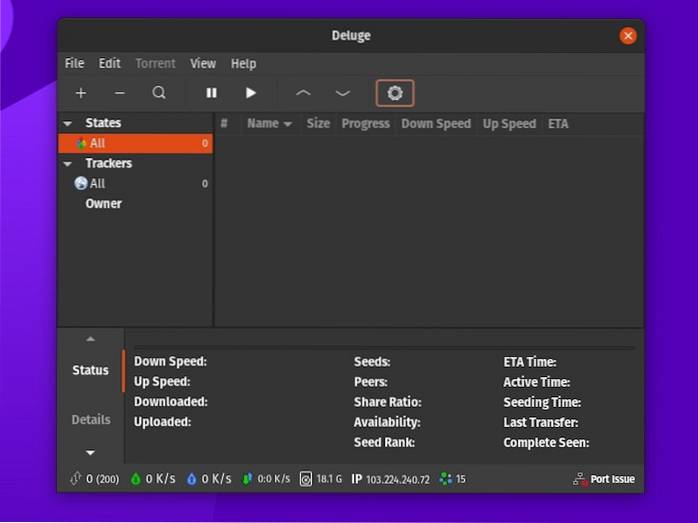
Task: Move torrent up in queue
Action: [303, 93]
